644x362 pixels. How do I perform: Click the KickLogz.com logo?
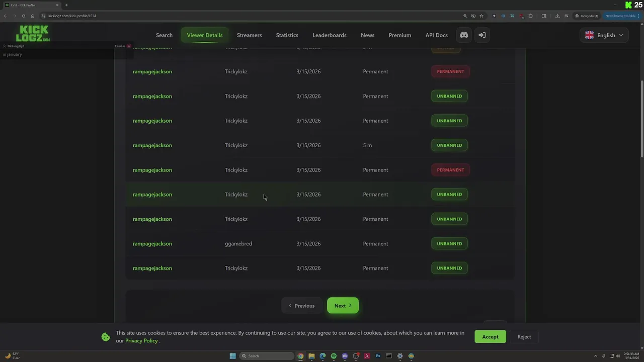coord(33,34)
